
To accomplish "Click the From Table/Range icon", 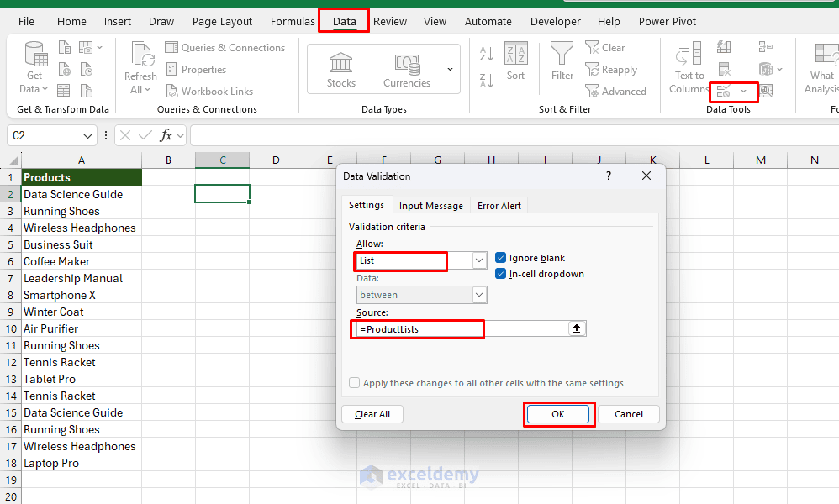I will [64, 91].
